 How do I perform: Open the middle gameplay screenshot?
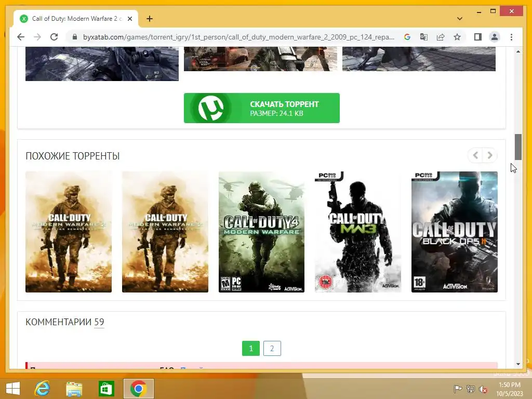click(x=261, y=59)
